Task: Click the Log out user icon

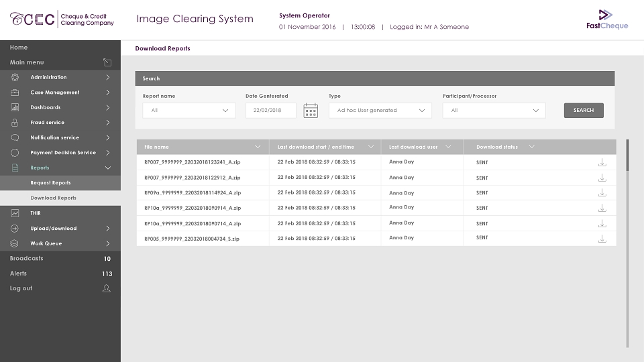Action: coord(107,288)
